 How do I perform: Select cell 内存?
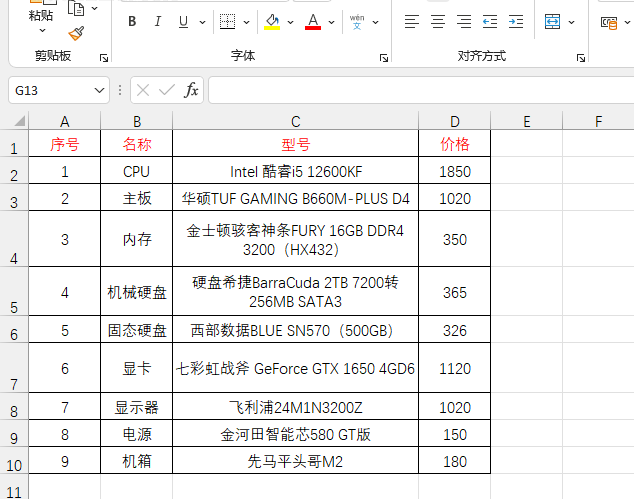pyautogui.click(x=137, y=239)
